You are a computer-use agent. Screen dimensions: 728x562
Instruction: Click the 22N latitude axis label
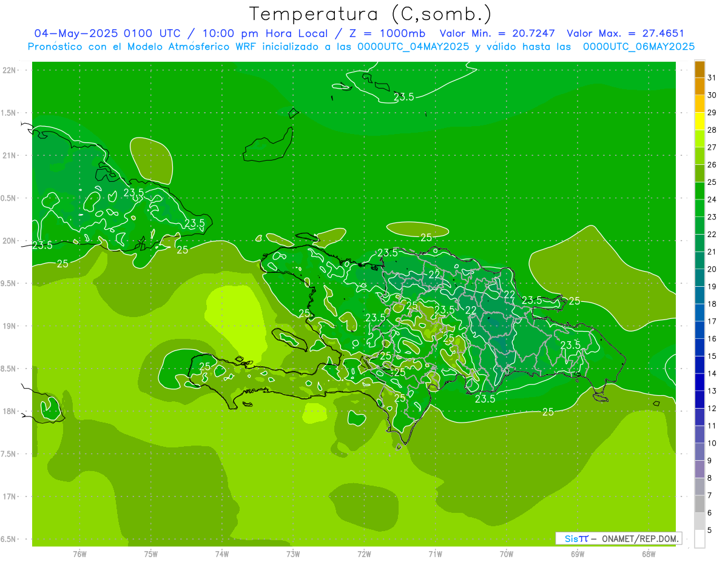coord(10,70)
